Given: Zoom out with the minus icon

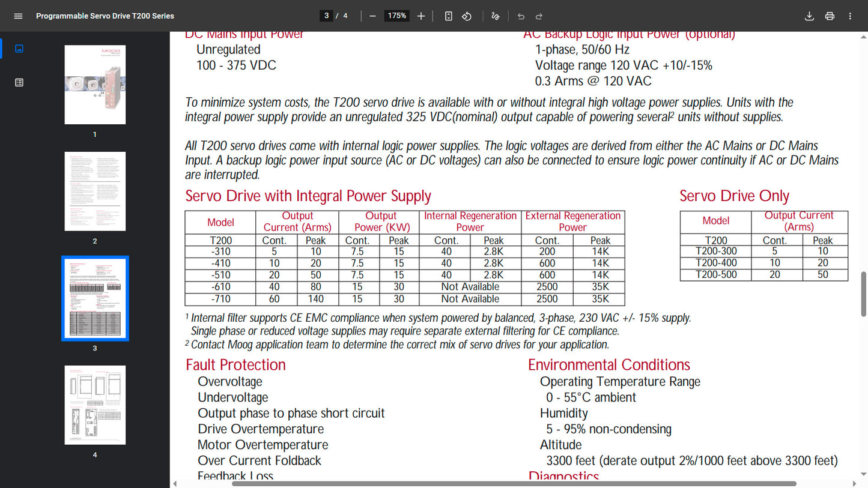Looking at the screenshot, I should 372,16.
